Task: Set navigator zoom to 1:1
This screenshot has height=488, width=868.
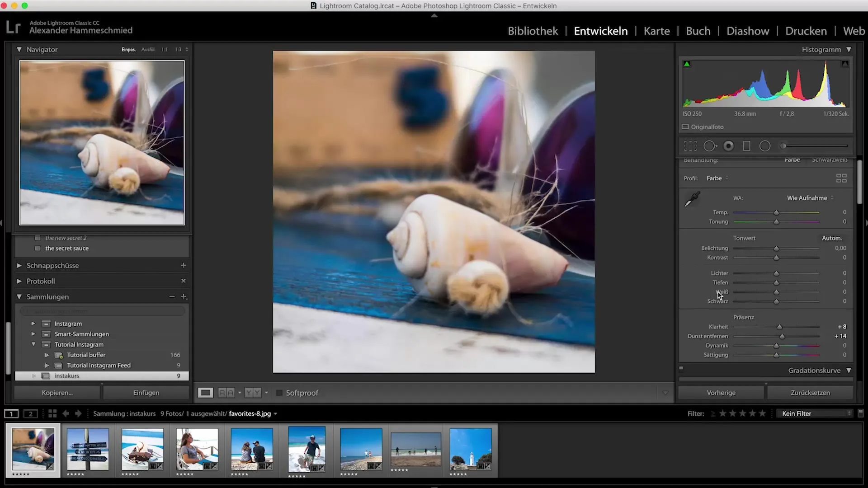Action: 165,49
